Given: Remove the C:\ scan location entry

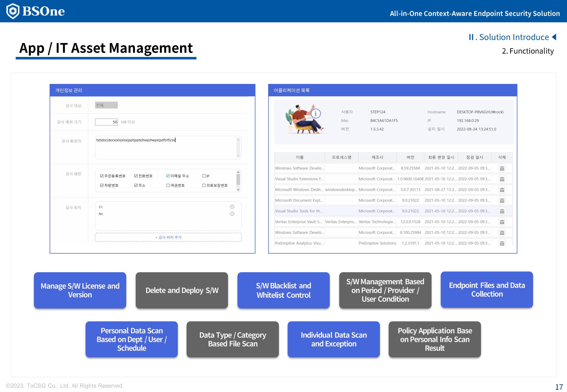Looking at the screenshot, I should pos(232,207).
